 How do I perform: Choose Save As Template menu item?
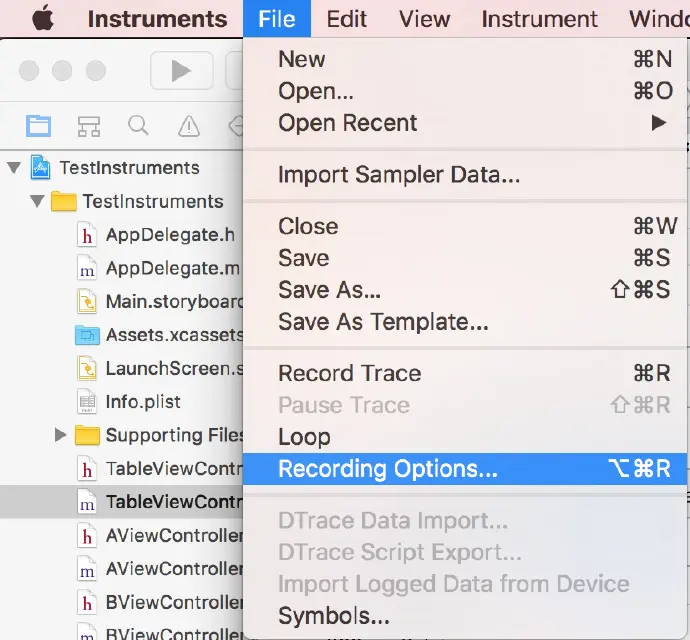[383, 322]
